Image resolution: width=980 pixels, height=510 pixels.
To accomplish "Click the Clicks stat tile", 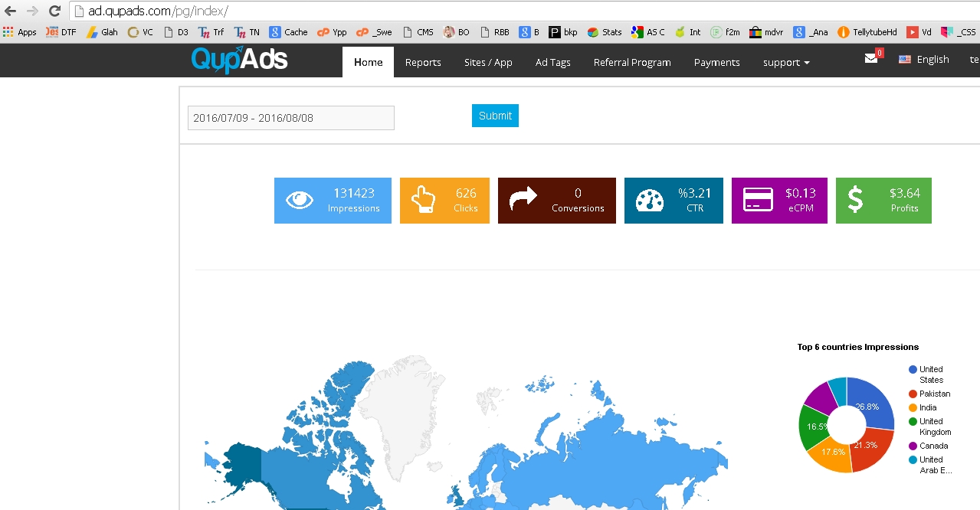I will click(x=444, y=201).
